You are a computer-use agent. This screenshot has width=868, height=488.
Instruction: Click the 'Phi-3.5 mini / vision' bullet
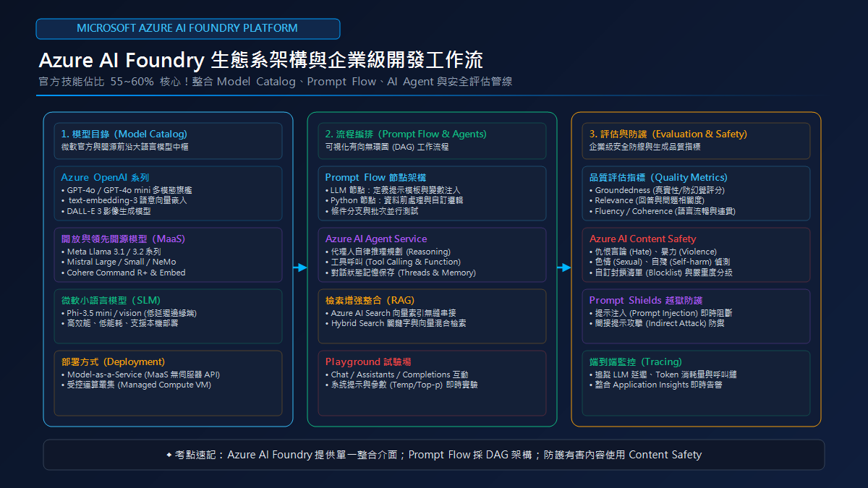pos(129,313)
